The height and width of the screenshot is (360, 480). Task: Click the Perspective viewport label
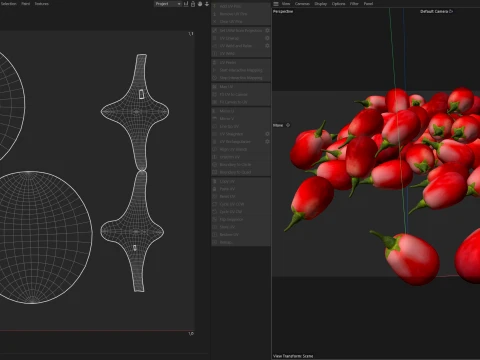pyautogui.click(x=283, y=11)
